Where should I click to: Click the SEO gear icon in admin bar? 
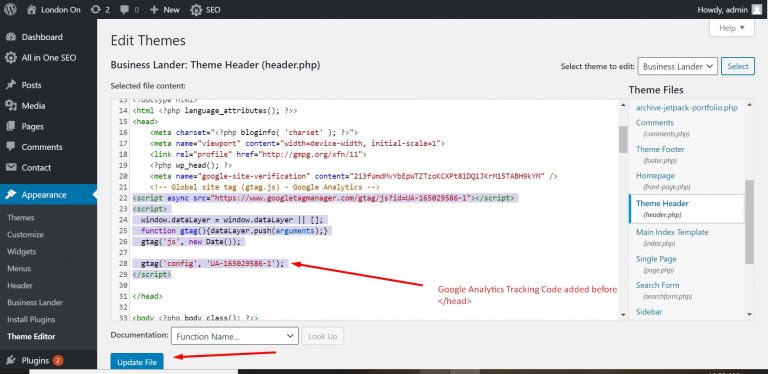(196, 10)
